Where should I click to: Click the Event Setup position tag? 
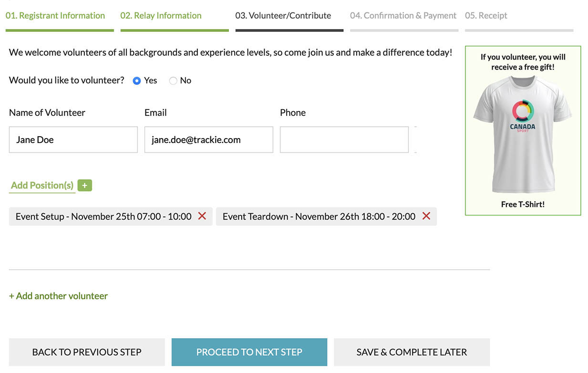pos(103,216)
